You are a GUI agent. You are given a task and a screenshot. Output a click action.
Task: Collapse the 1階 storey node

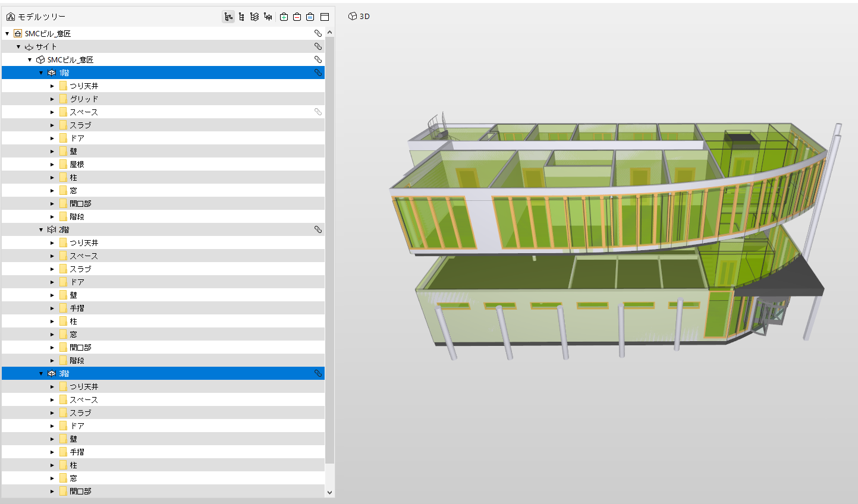[41, 73]
